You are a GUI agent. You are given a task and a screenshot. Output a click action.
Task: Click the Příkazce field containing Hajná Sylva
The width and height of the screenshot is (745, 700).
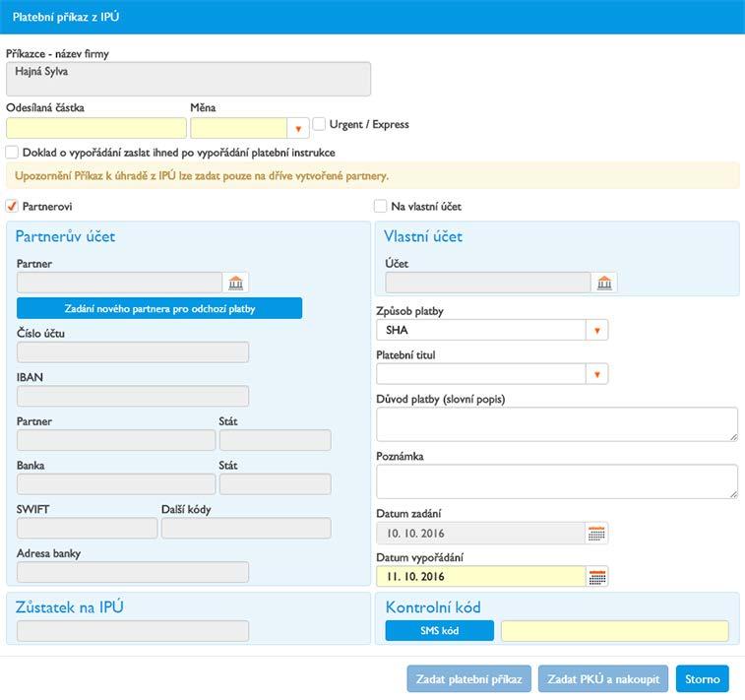(188, 79)
